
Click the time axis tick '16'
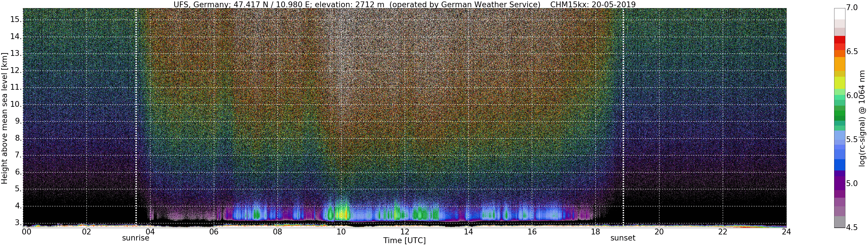[532, 232]
